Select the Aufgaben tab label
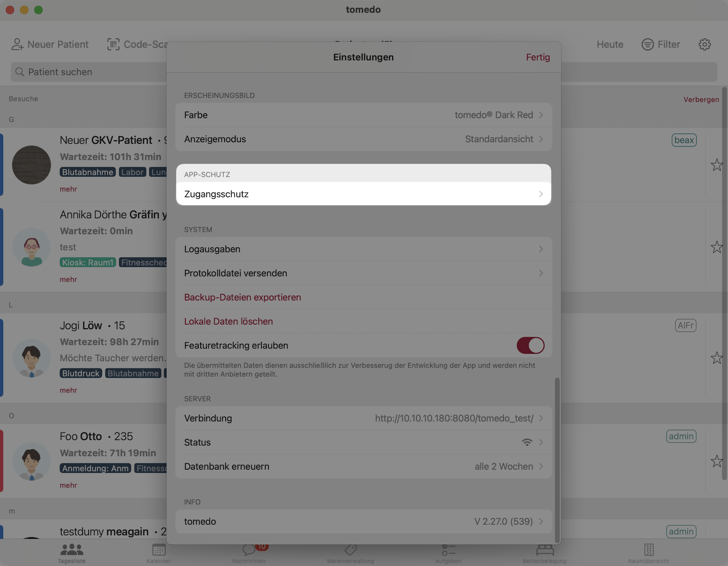 point(448,561)
